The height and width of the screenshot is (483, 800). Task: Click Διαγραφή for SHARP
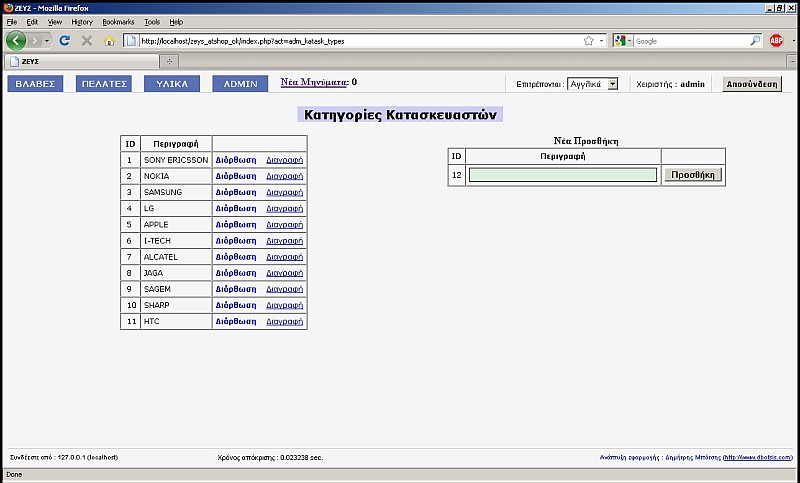pyautogui.click(x=285, y=306)
